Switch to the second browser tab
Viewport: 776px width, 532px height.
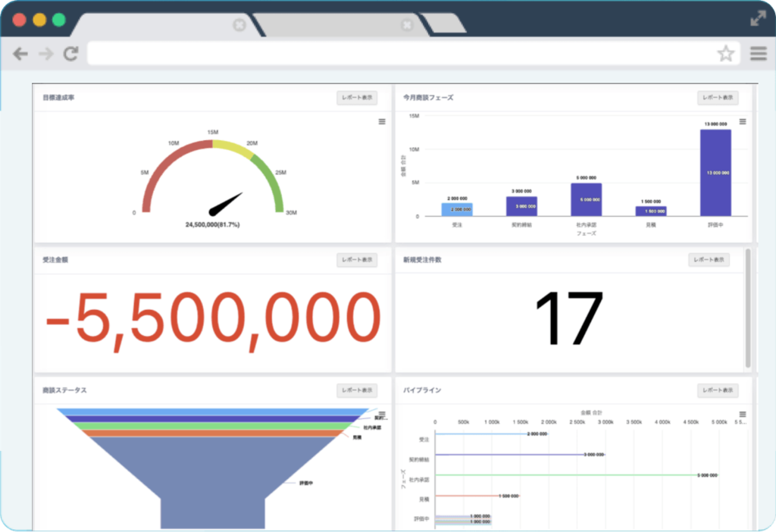(x=333, y=25)
